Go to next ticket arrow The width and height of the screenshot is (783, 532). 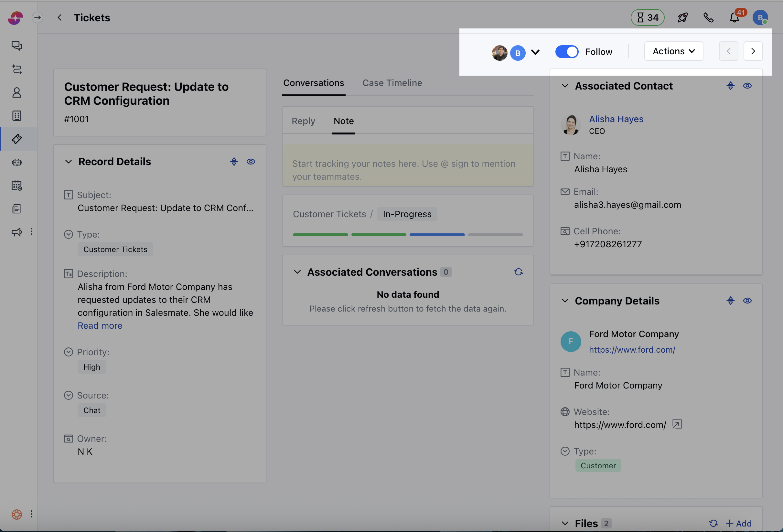[x=753, y=51]
